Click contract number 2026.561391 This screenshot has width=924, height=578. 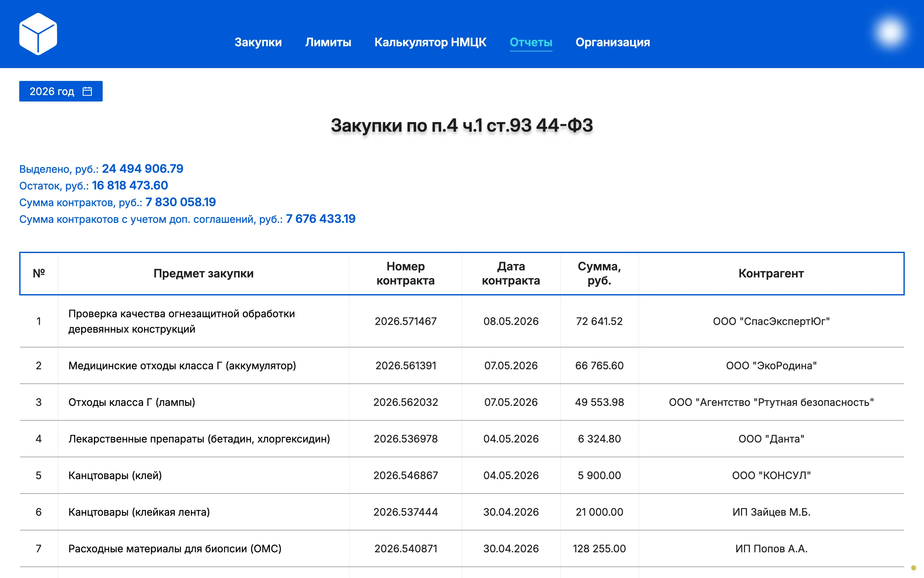406,365
